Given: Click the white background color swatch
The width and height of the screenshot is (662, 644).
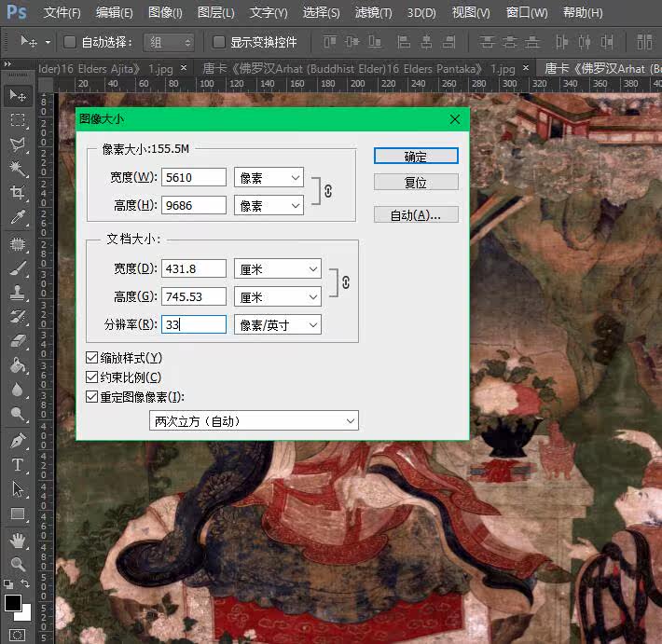Looking at the screenshot, I should [x=25, y=614].
